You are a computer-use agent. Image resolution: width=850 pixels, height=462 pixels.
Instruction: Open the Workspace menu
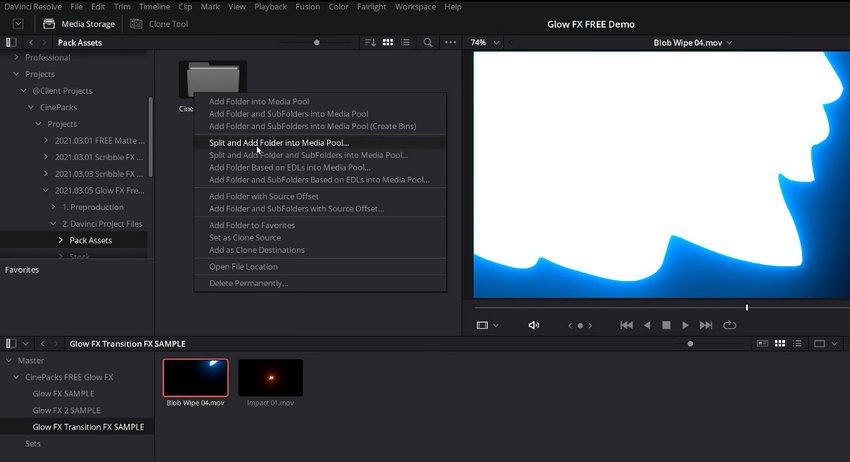click(x=415, y=7)
